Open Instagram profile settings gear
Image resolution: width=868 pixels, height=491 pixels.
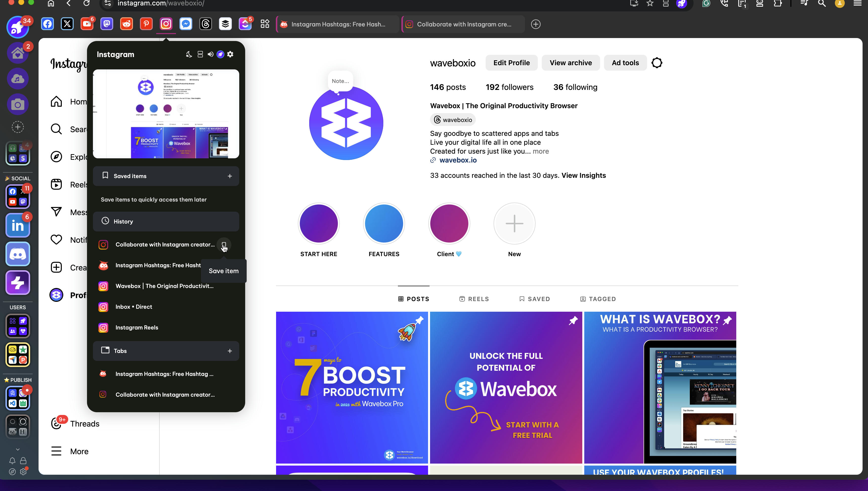coord(657,63)
